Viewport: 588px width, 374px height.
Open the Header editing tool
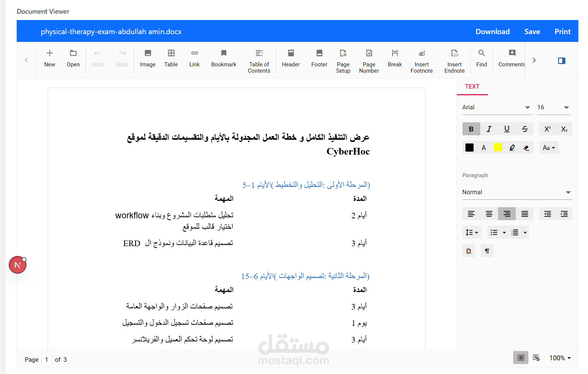[x=291, y=59]
